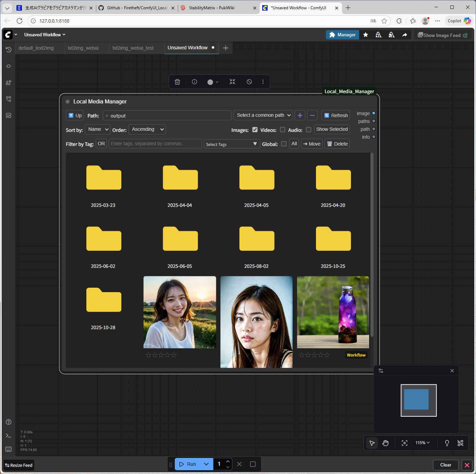Expand the Ascending order dropdown

147,129
